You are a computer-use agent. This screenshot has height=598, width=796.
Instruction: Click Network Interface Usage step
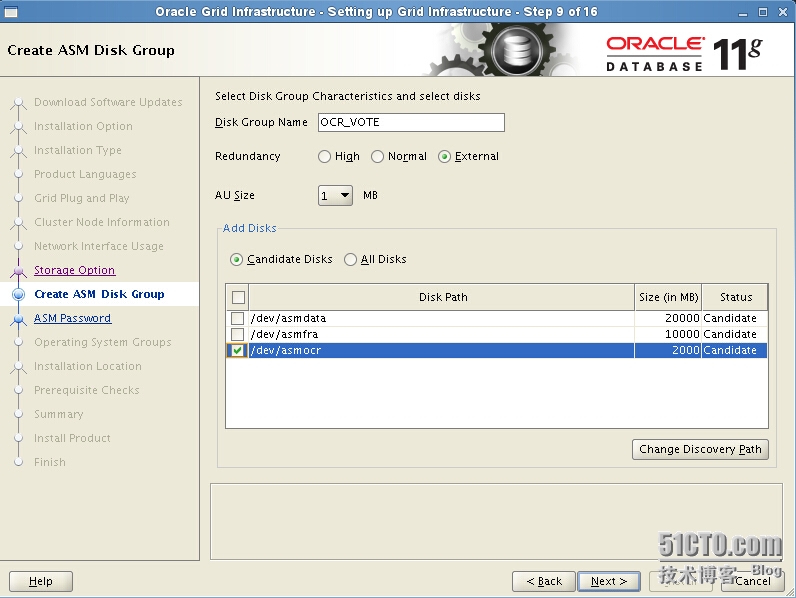point(99,246)
